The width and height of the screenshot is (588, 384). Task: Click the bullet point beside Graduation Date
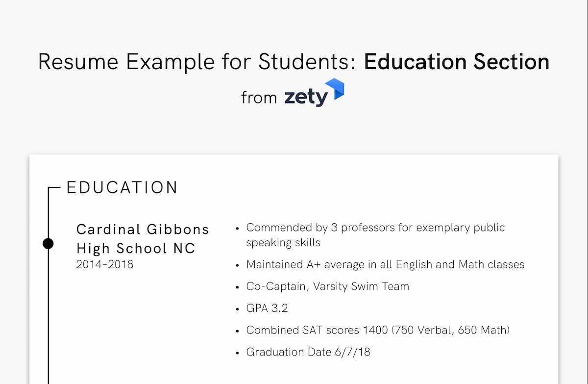tap(238, 353)
